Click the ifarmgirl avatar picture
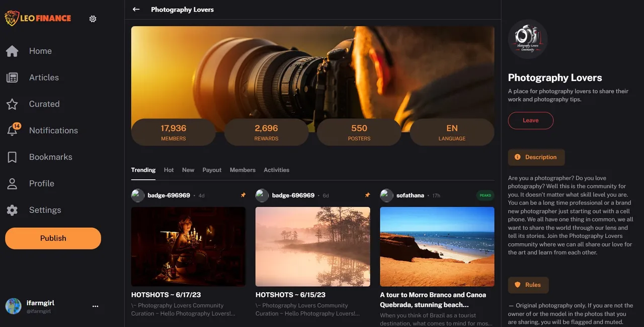 point(13,306)
